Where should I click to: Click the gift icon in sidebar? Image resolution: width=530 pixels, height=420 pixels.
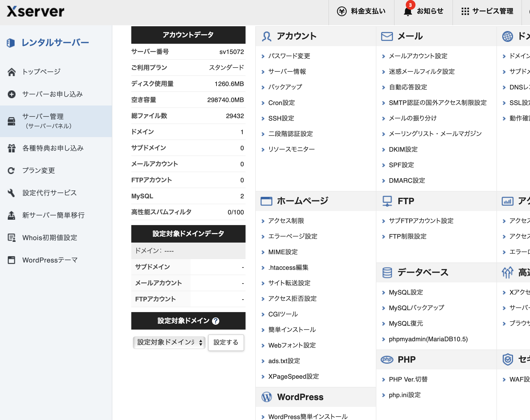[12, 148]
